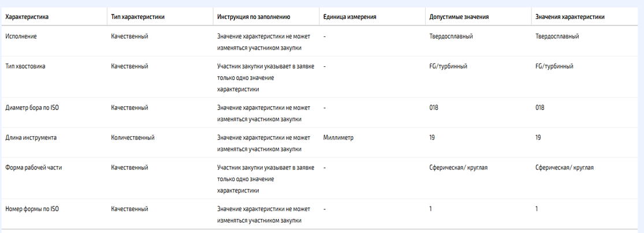Click 'Твердосплавный' in the Допустимые значения column
The width and height of the screenshot is (644, 233).
point(451,36)
